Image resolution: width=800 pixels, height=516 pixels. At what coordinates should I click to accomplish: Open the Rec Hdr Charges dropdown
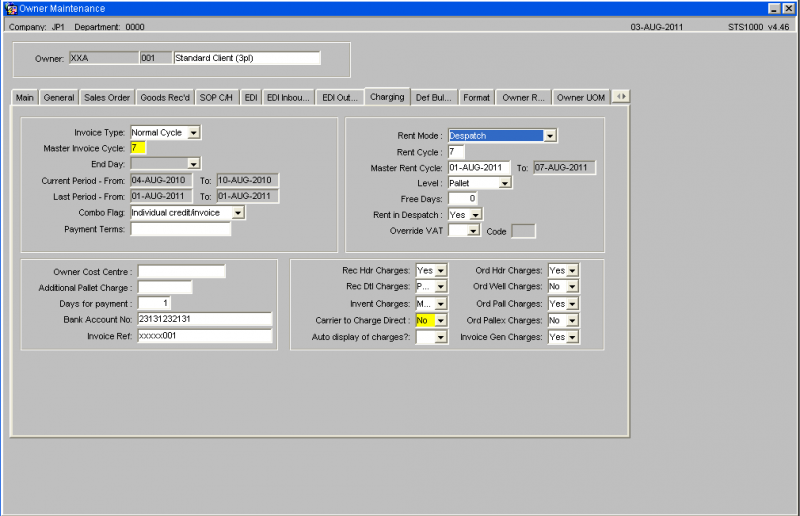click(441, 271)
